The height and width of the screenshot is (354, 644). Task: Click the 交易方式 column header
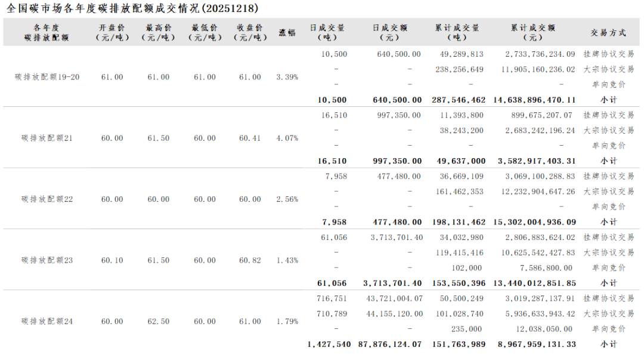click(608, 32)
